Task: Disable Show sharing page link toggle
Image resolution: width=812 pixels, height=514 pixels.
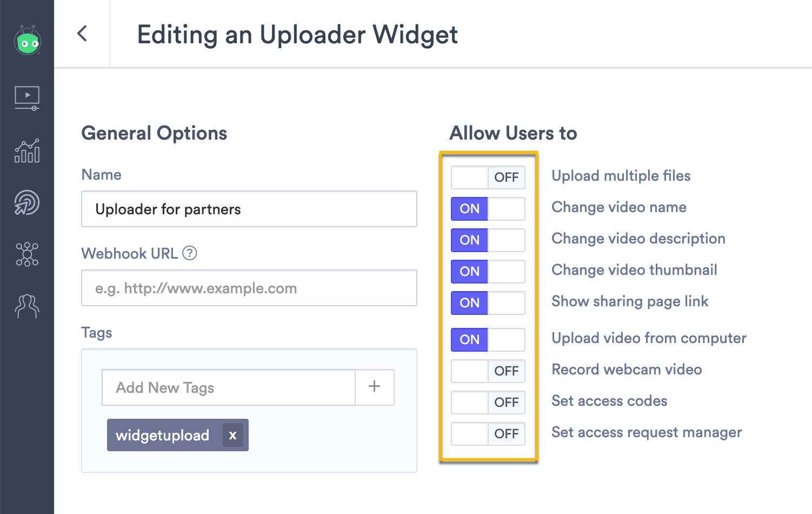Action: [x=488, y=303]
